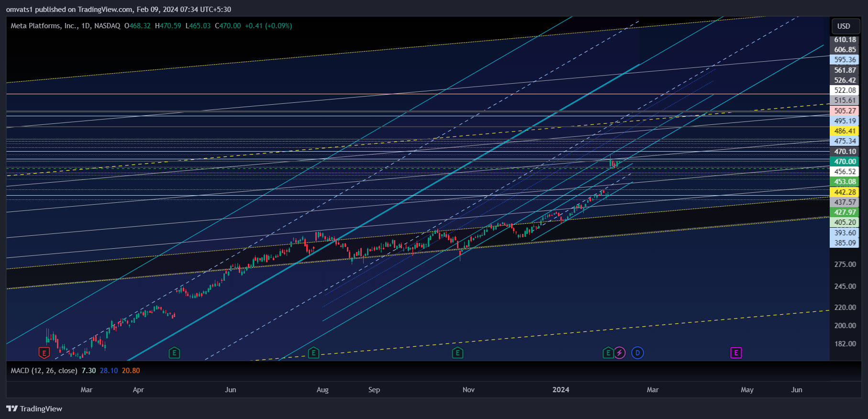Screen dimensions: 868x419
Task: Click the 470.10 price label
Action: tap(845, 152)
